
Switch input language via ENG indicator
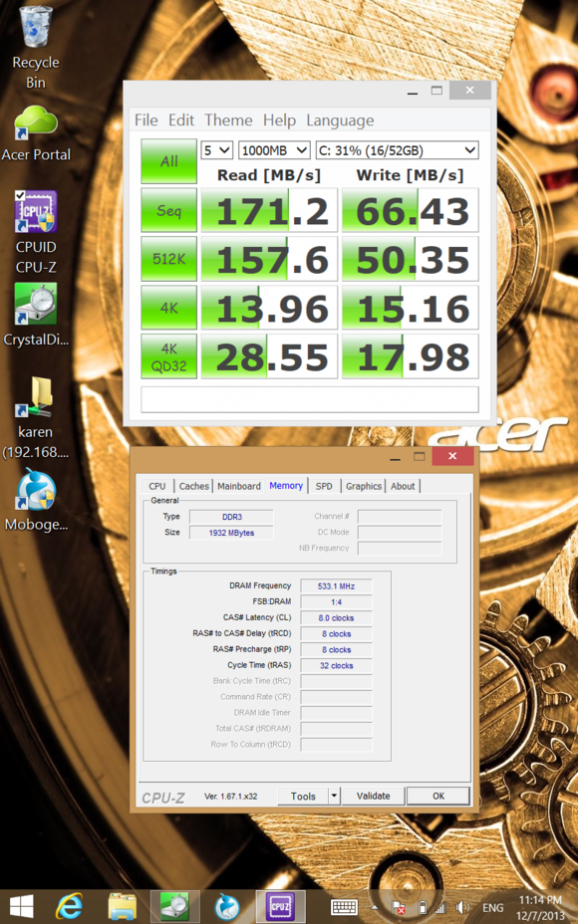[492, 908]
